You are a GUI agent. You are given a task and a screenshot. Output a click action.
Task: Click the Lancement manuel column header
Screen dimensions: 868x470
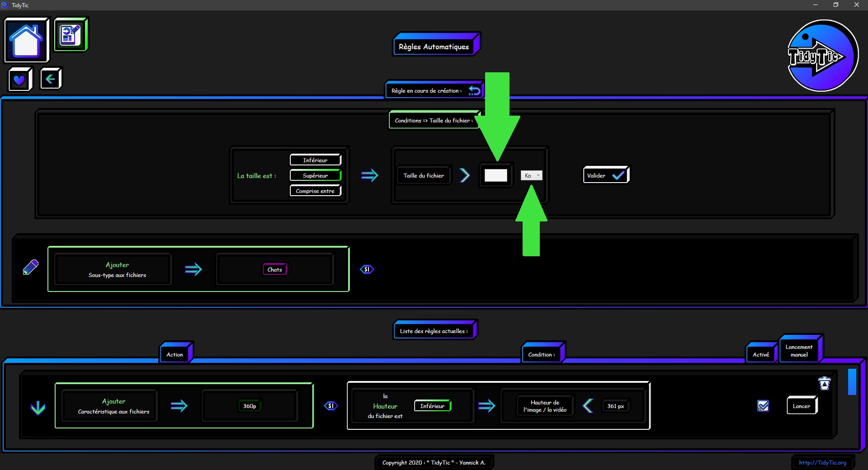coord(799,351)
